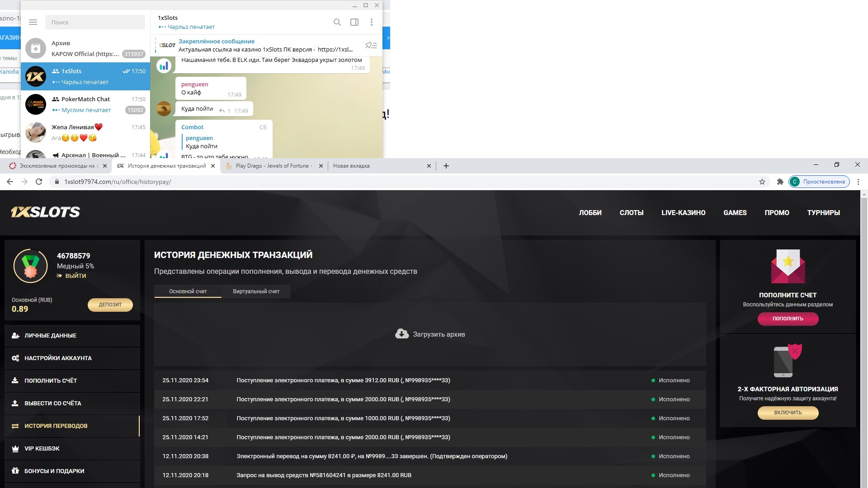Open СЛОТЫ navigation menu item

click(631, 213)
